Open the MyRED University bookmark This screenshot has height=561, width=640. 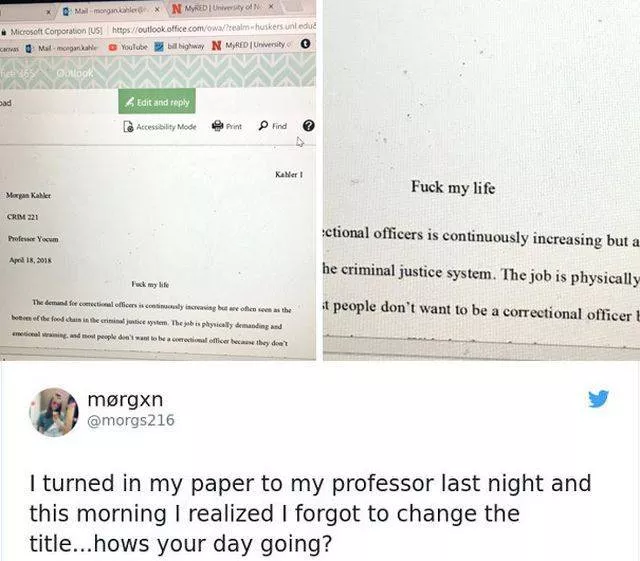click(x=249, y=45)
